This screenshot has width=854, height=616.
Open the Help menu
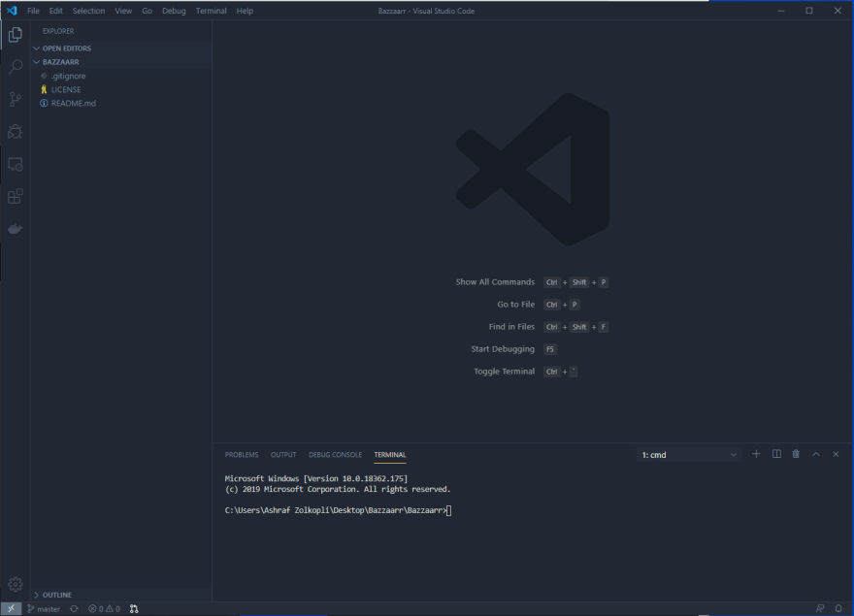point(245,11)
